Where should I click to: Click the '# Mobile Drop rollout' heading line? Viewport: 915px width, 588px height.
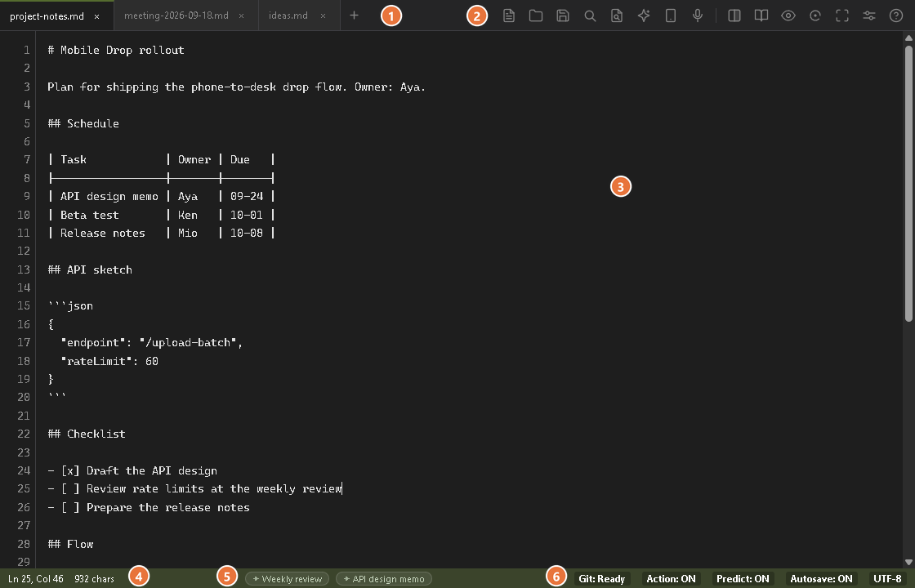pos(115,50)
